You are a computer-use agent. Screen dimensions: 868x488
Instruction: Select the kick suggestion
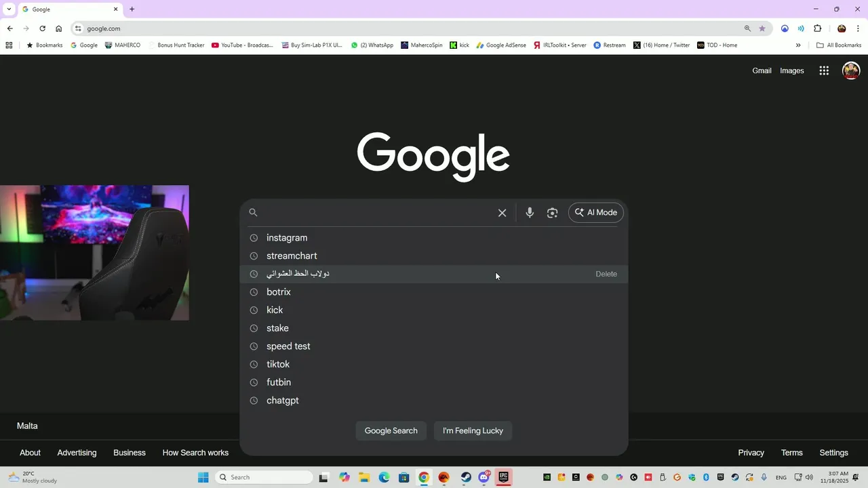coord(434,310)
